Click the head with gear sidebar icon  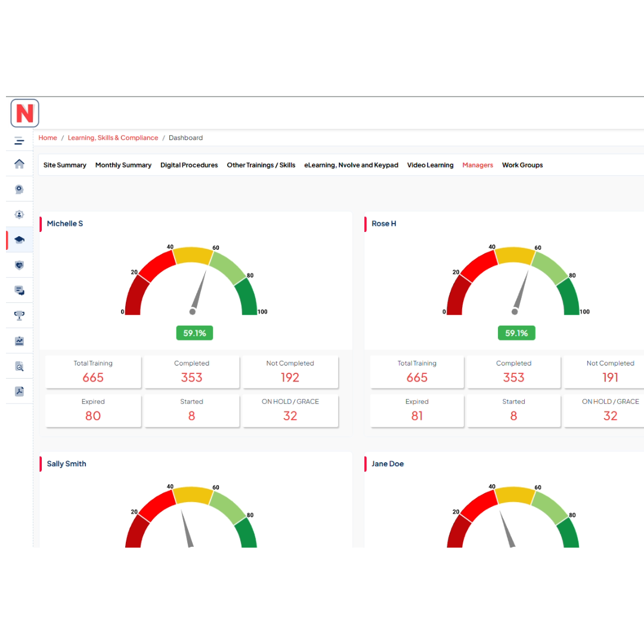coord(19,189)
